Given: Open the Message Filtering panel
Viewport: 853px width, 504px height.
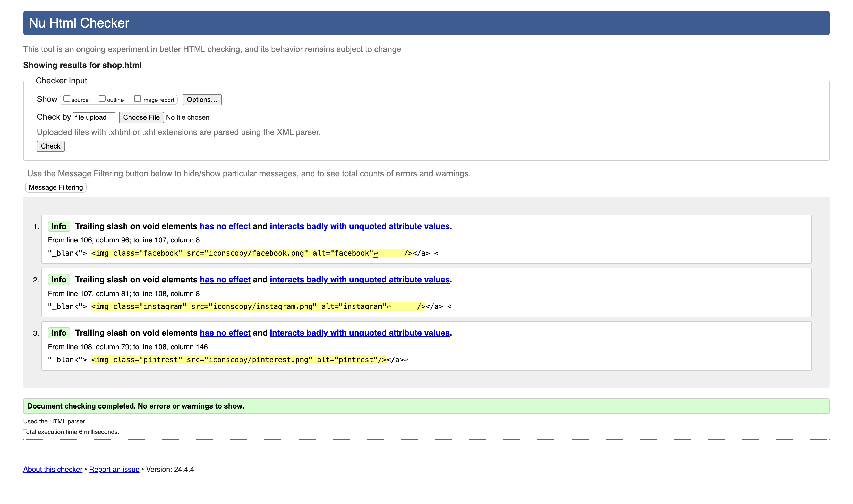Looking at the screenshot, I should pyautogui.click(x=56, y=187).
